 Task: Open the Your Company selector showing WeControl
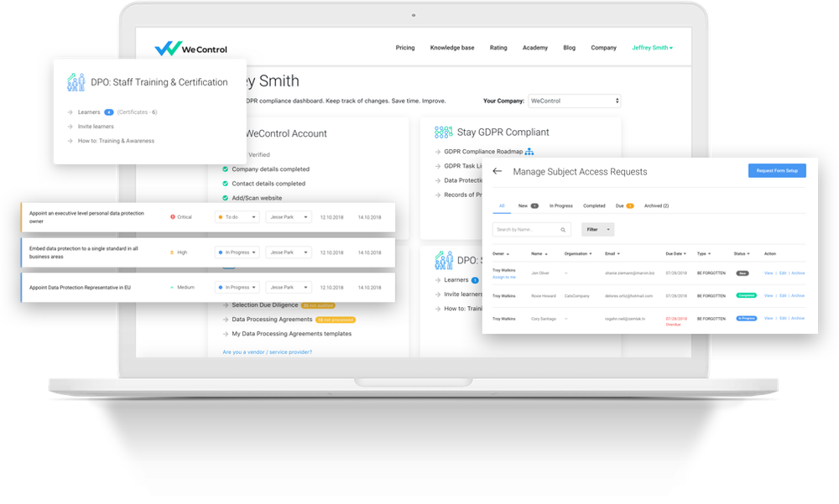(575, 101)
